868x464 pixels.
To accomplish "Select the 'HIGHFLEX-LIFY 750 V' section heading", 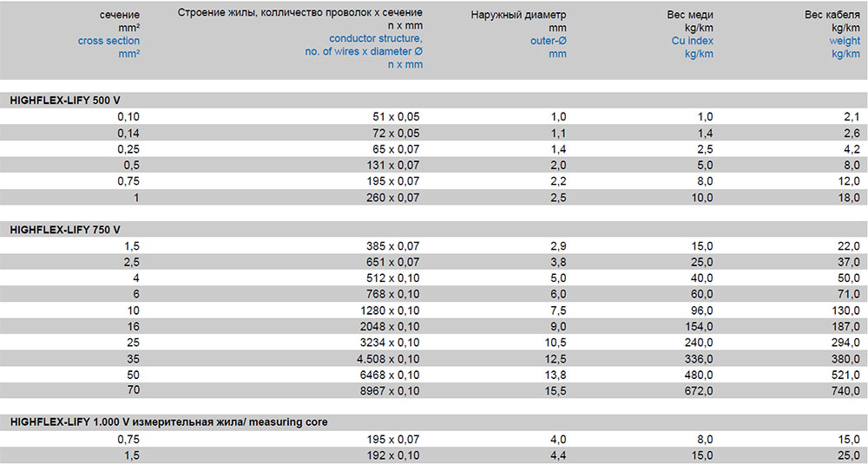I will pos(65,230).
